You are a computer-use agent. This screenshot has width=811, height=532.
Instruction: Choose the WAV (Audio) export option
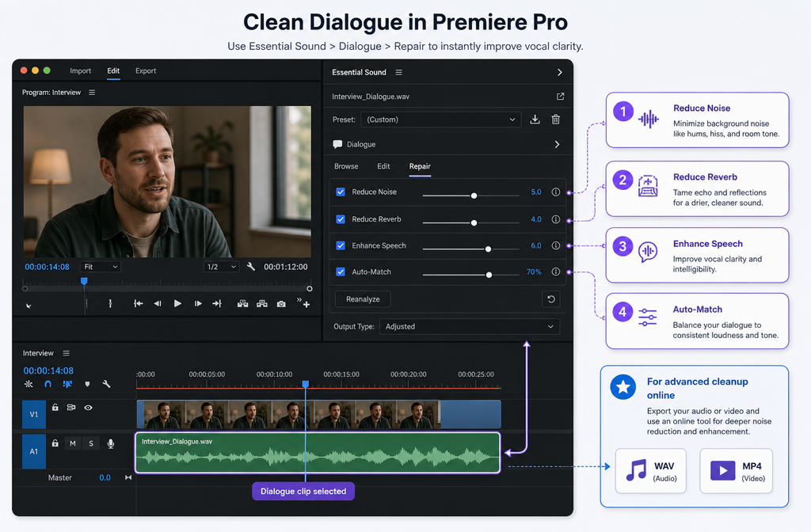coord(651,471)
